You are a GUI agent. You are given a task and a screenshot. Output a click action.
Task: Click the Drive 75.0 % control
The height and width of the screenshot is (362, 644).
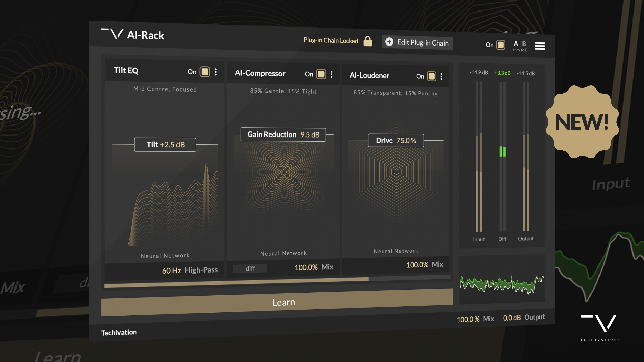[396, 140]
